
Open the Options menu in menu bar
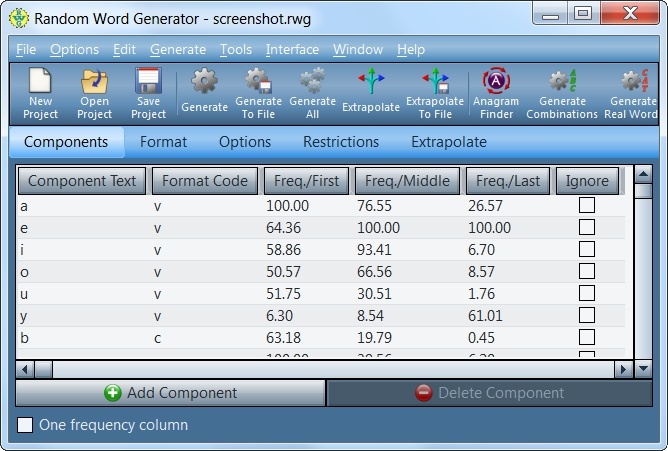click(75, 49)
